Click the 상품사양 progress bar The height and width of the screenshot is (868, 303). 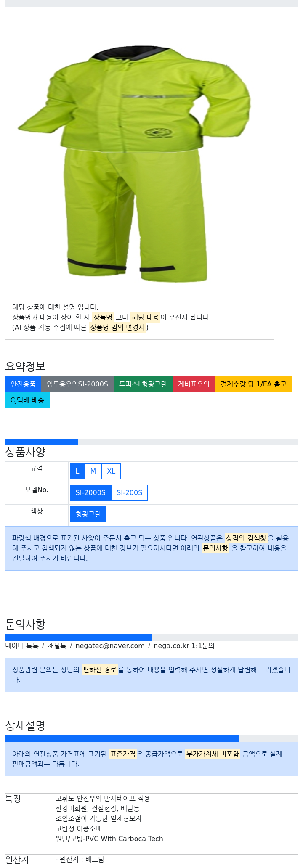pos(151,442)
